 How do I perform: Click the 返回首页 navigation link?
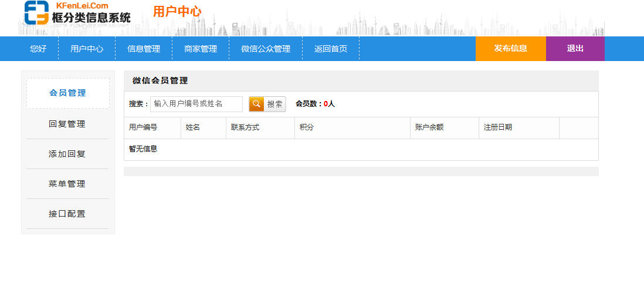(331, 49)
